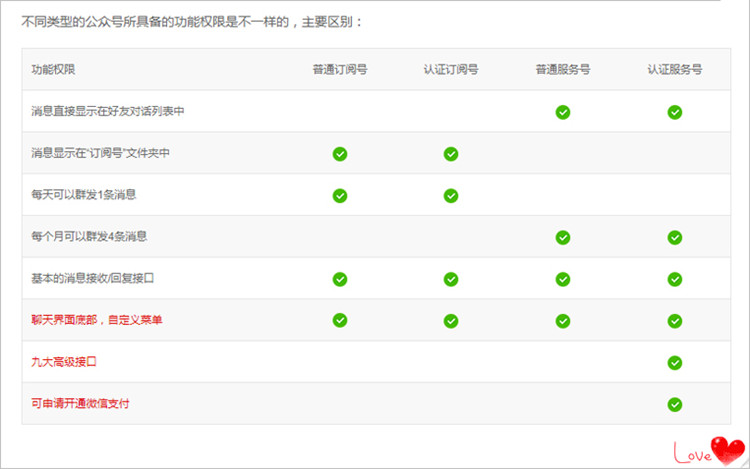Select 普通订阅号 checkmark for 每天可以群发1条消息

pyautogui.click(x=340, y=196)
